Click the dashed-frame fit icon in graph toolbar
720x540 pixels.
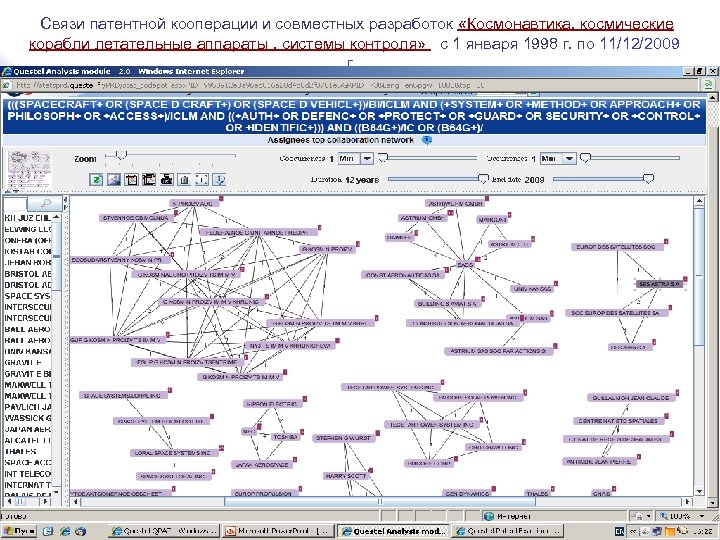(x=202, y=180)
